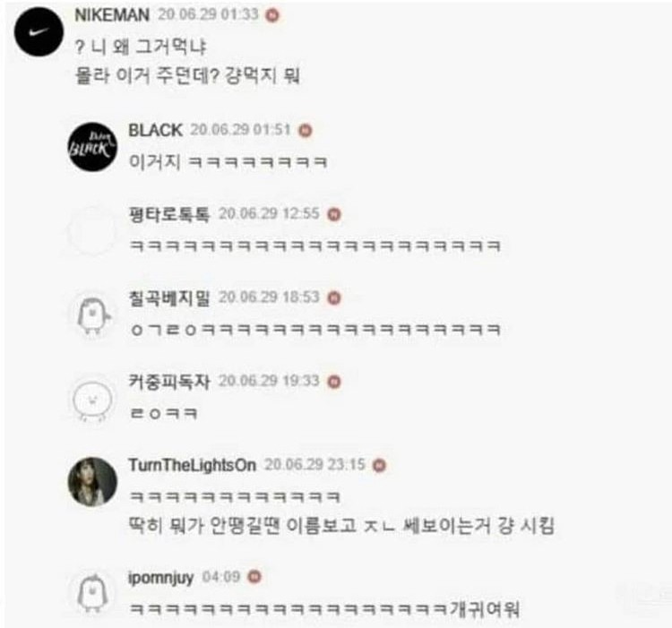Open ipomnjuy's character avatar
The width and height of the screenshot is (672, 628).
[x=92, y=593]
